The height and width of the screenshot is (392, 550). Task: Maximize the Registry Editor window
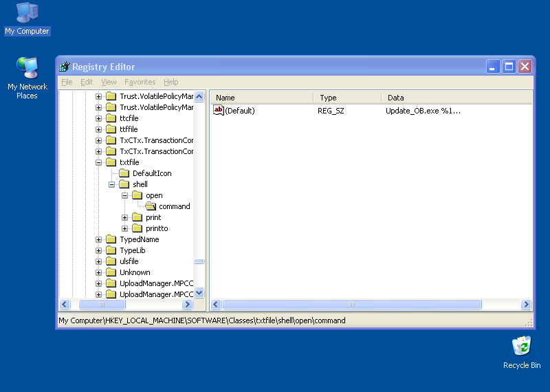click(x=509, y=66)
